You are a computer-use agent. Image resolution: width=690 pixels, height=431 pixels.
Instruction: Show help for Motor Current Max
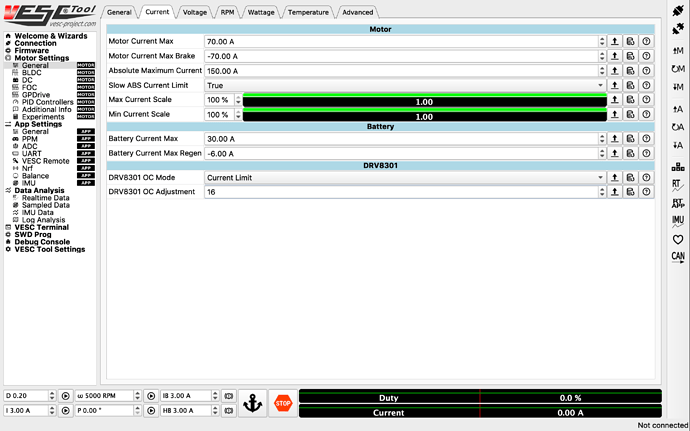(646, 41)
